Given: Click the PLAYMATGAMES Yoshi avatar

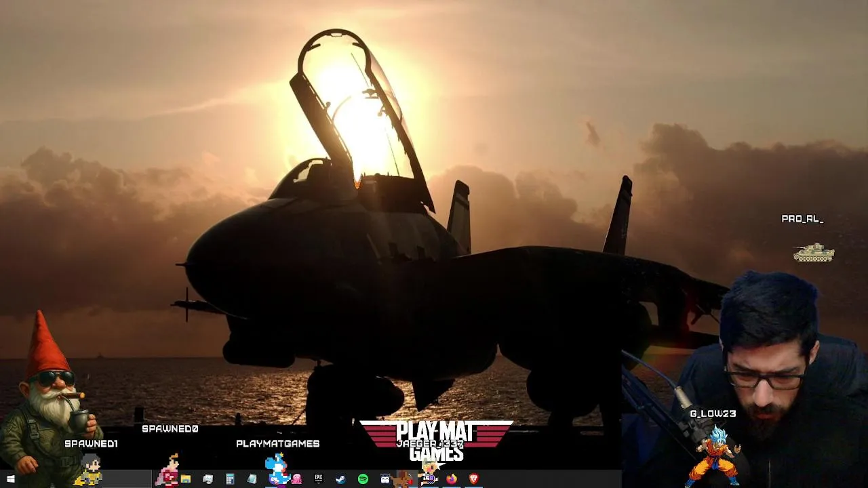Looking at the screenshot, I should [x=277, y=469].
